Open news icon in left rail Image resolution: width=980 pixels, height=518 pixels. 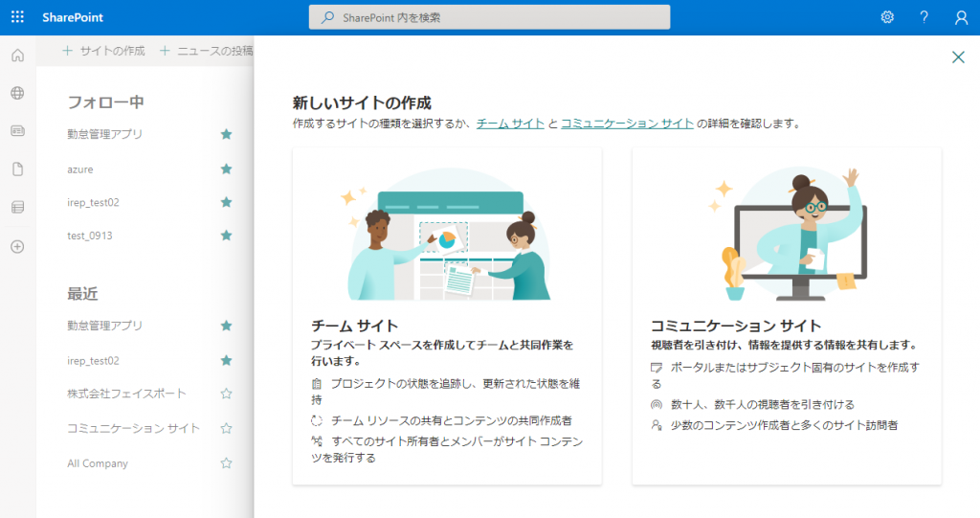[x=17, y=131]
